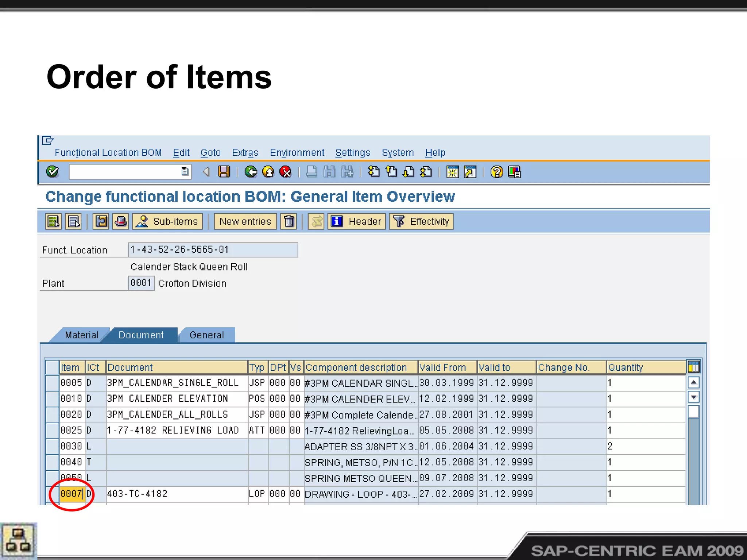747x560 pixels.
Task: Click the Print icon in toolbar
Action: 311,171
